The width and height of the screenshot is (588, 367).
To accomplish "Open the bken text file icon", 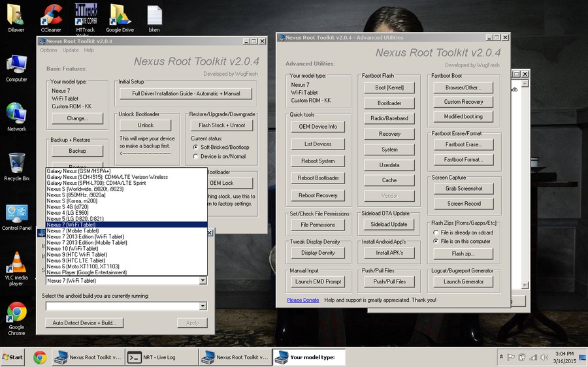I will [154, 18].
